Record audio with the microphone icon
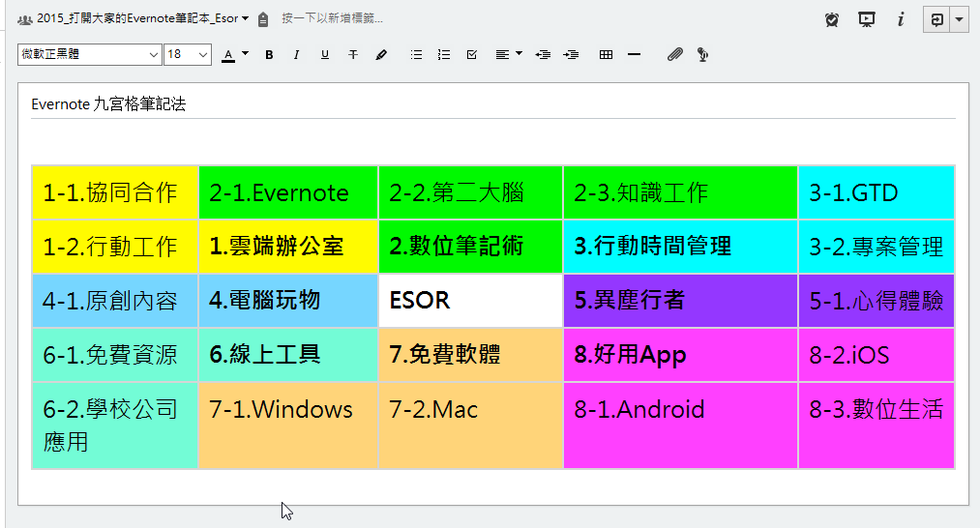The image size is (980, 528). tap(702, 55)
